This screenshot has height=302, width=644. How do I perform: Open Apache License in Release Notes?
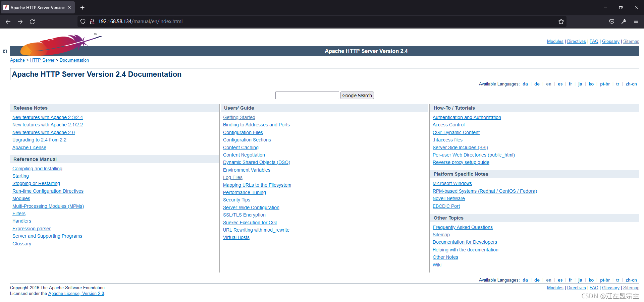tap(29, 147)
